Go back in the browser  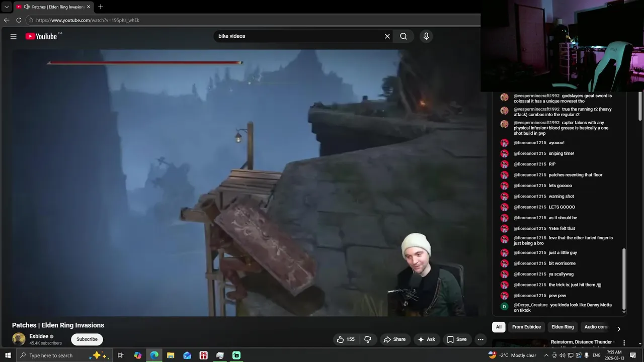click(7, 20)
